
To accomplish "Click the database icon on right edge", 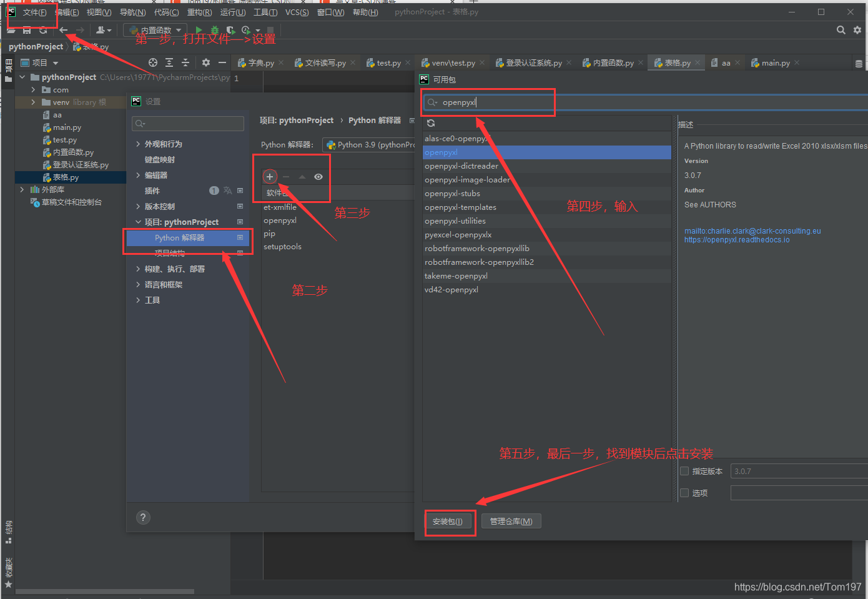I will (859, 64).
